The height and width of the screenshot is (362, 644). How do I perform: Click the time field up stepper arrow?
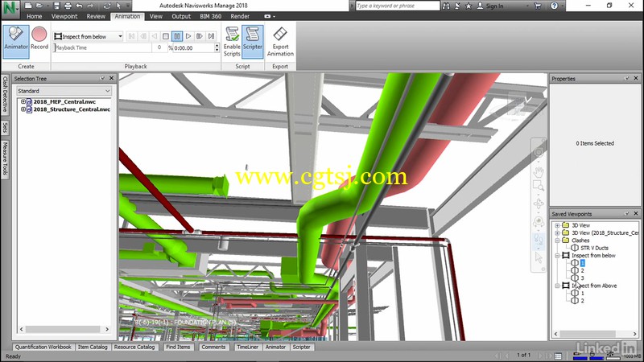click(x=217, y=46)
